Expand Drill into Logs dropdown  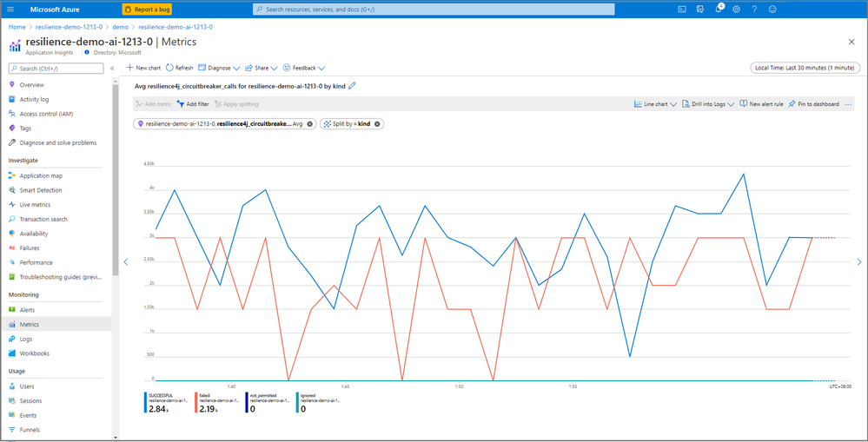click(x=708, y=104)
